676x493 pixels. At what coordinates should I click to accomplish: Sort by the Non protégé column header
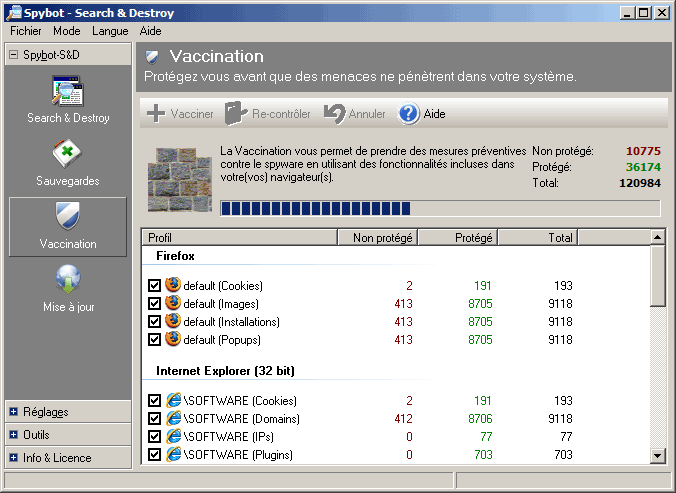tap(376, 238)
